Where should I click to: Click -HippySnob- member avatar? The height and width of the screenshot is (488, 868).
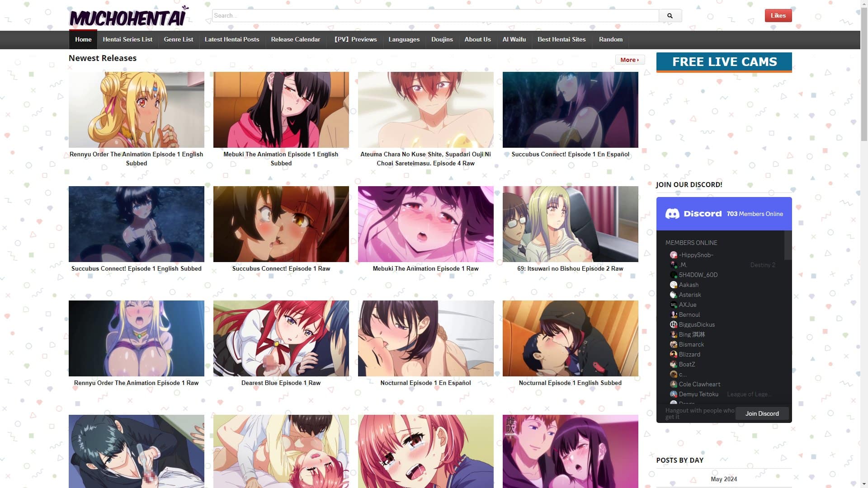pyautogui.click(x=674, y=255)
